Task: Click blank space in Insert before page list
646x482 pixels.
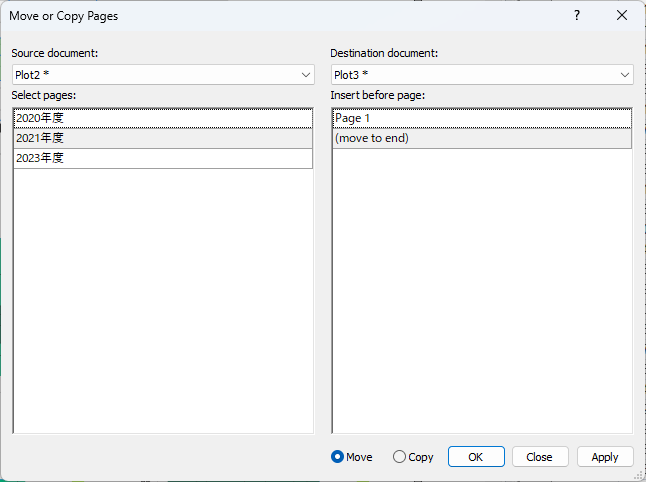Action: (481, 300)
